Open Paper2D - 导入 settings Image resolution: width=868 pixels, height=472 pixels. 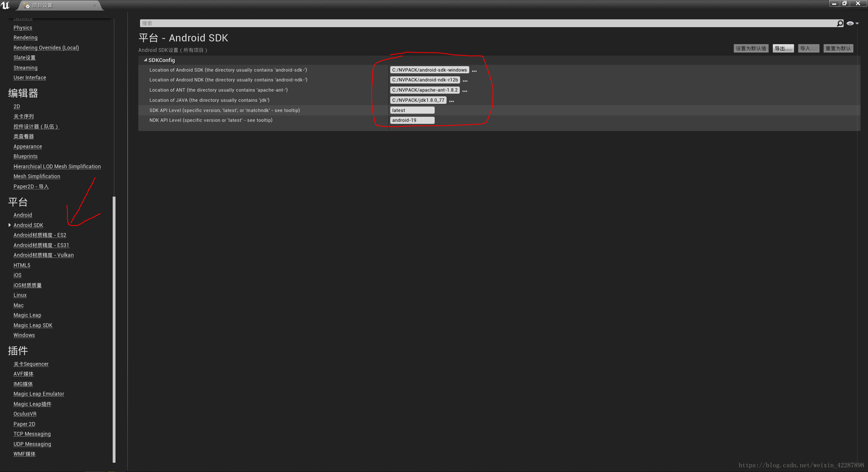point(31,186)
